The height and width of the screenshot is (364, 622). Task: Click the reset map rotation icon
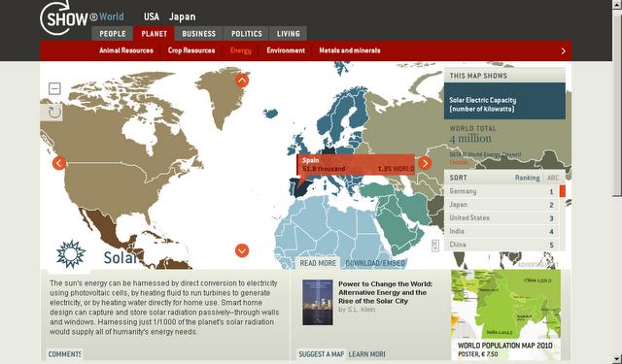54,112
